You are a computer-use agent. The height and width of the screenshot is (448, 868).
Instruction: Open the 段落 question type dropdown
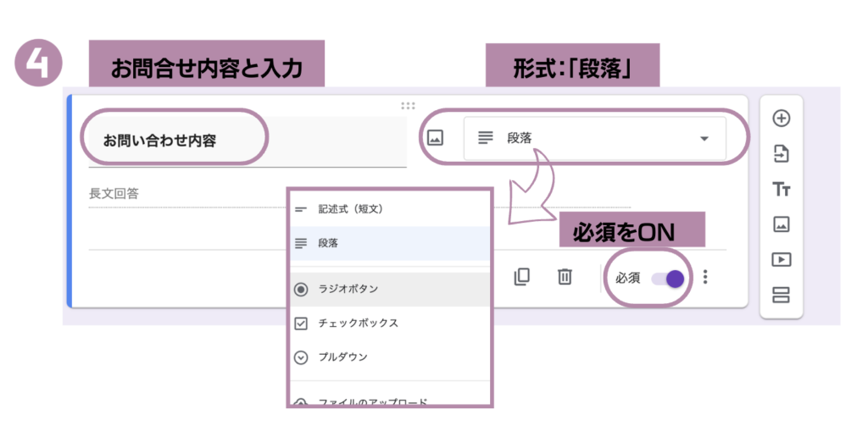(x=593, y=138)
